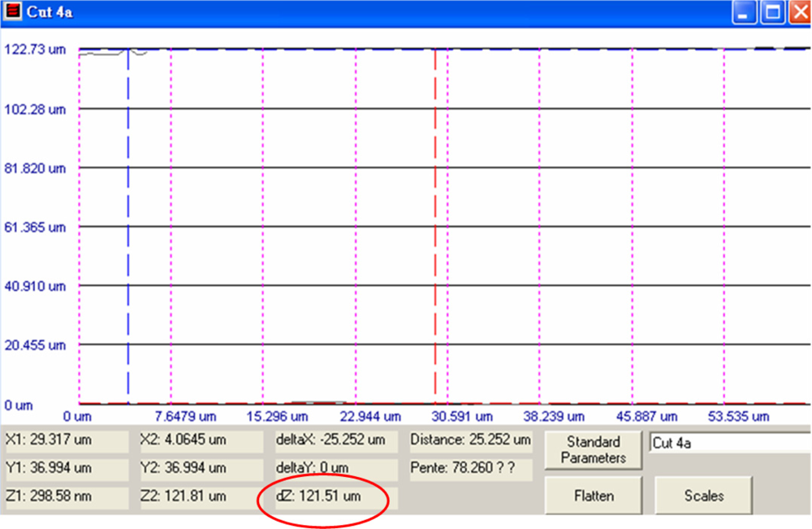Click the deltaX readout field

335,440
